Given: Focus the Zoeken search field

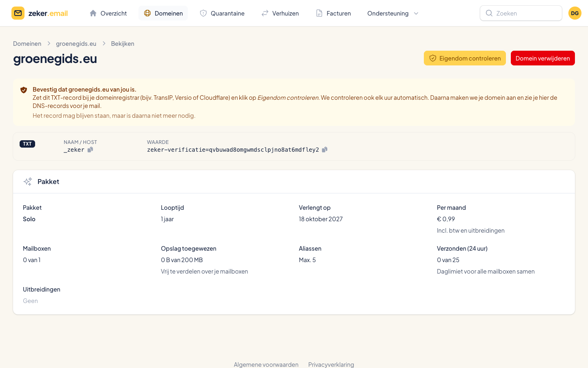Looking at the screenshot, I should coord(521,13).
